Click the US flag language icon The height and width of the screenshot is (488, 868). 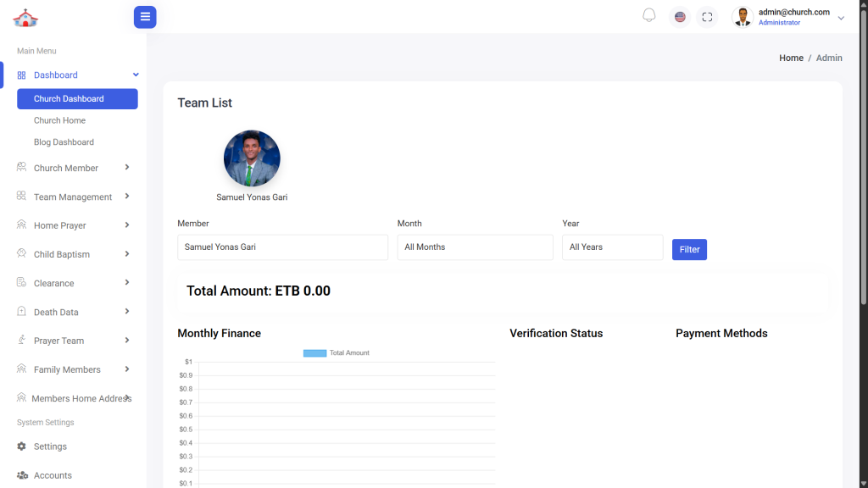point(680,17)
